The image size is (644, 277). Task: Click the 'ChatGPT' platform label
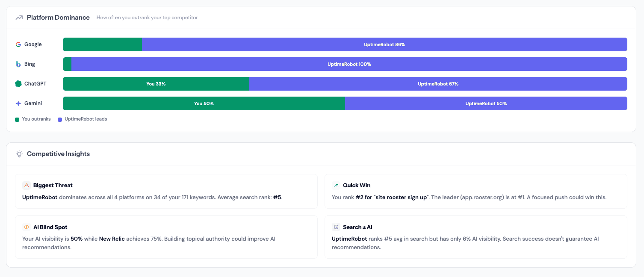click(x=35, y=84)
